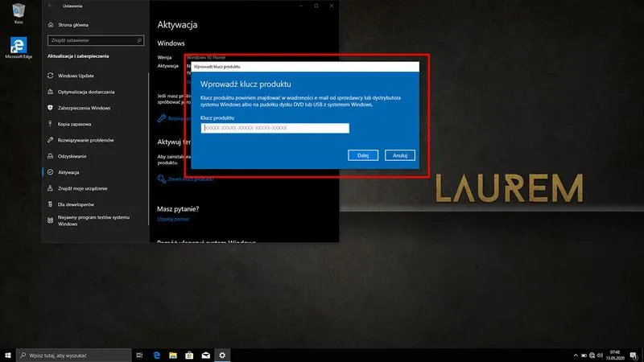
Task: Open the clock and date flyout
Action: pyautogui.click(x=615, y=355)
